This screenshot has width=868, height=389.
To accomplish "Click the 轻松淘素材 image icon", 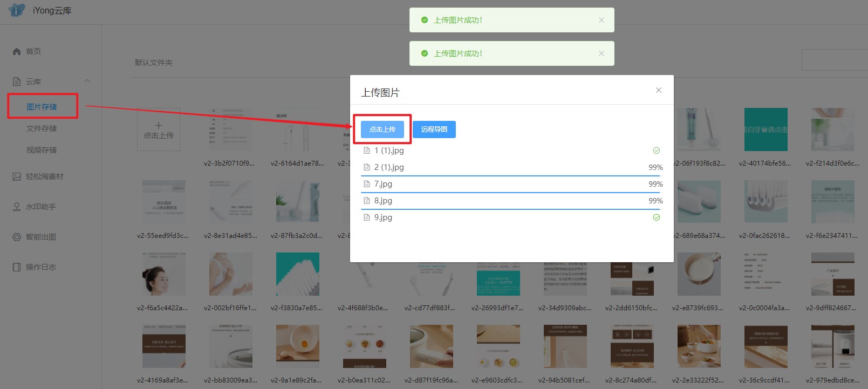I will tap(17, 176).
